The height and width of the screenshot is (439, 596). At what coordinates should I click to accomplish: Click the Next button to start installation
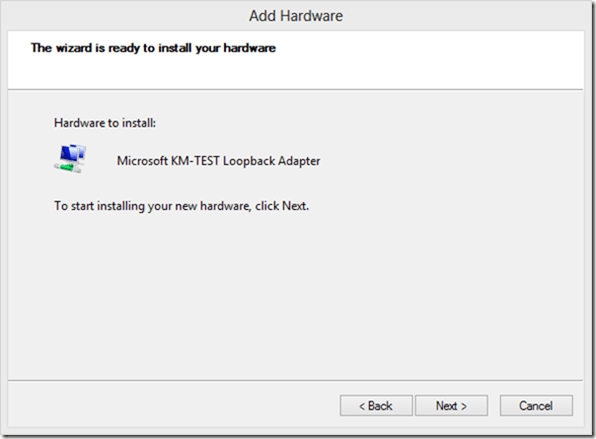(x=451, y=406)
